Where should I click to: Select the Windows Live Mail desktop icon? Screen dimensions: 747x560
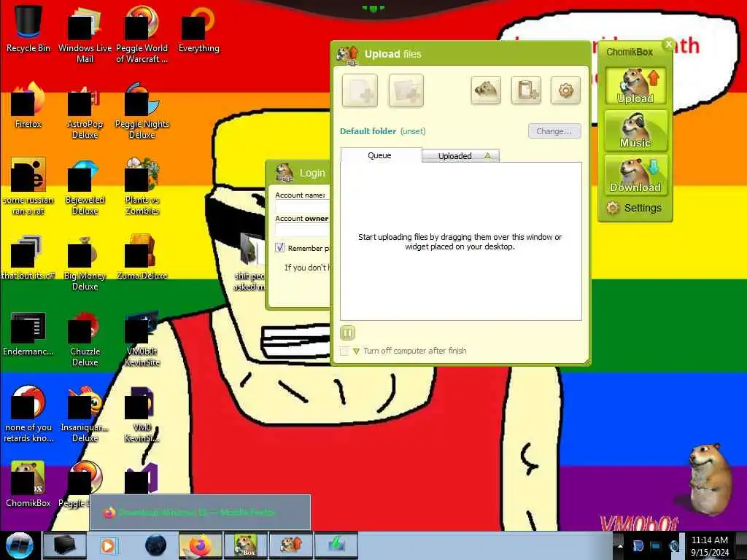pyautogui.click(x=85, y=34)
